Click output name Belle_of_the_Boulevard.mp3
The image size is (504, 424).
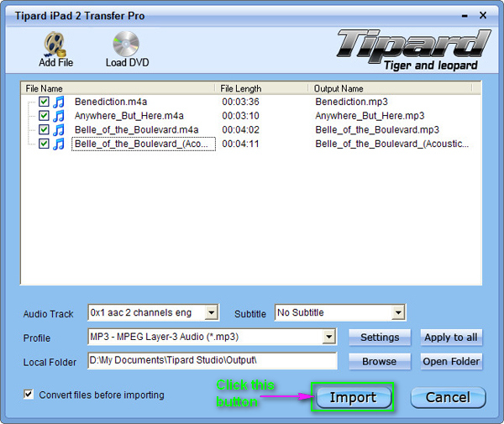pos(377,130)
